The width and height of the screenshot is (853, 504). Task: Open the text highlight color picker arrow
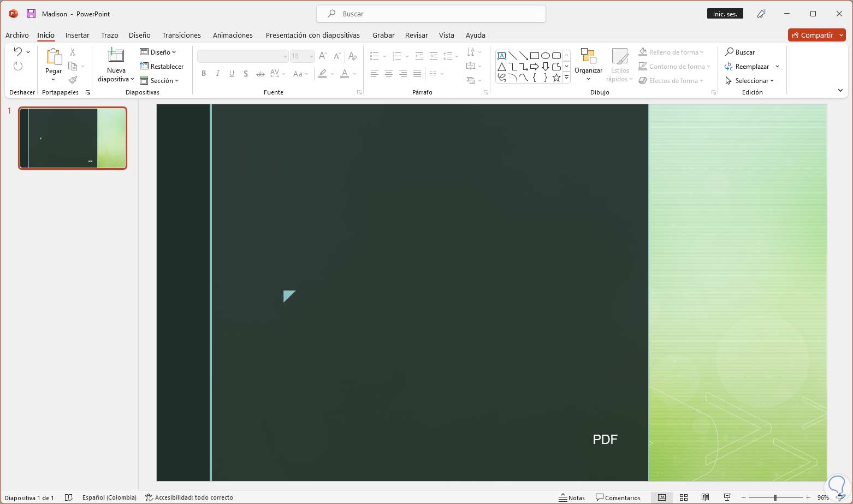pyautogui.click(x=333, y=74)
